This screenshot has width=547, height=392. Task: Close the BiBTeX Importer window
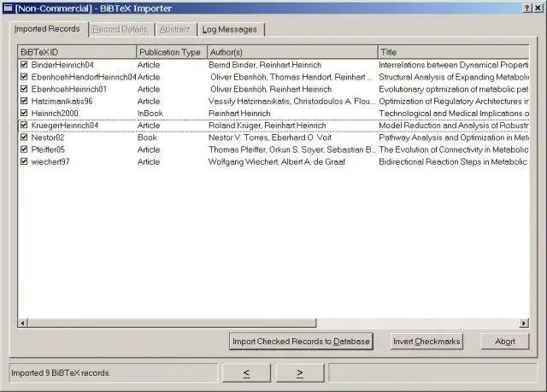(538, 8)
